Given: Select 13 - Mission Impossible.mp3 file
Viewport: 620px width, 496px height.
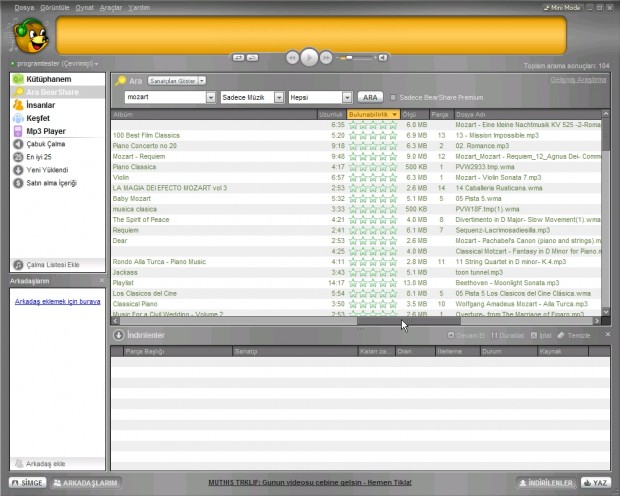Looking at the screenshot, I should 497,135.
